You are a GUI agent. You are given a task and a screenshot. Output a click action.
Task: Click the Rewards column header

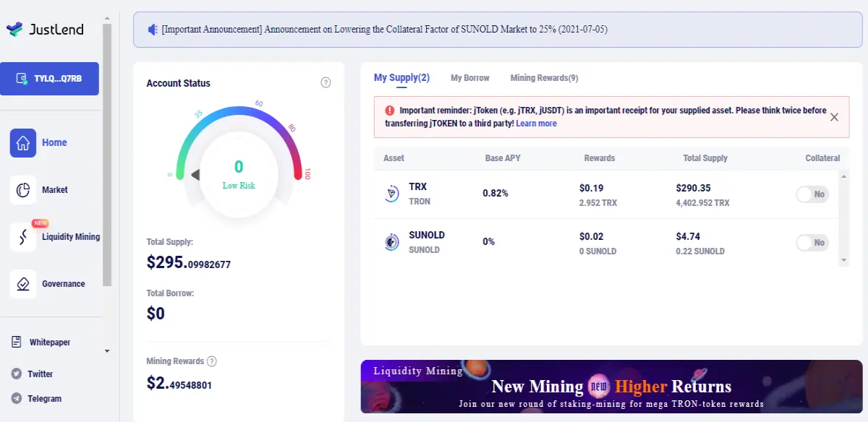(600, 158)
